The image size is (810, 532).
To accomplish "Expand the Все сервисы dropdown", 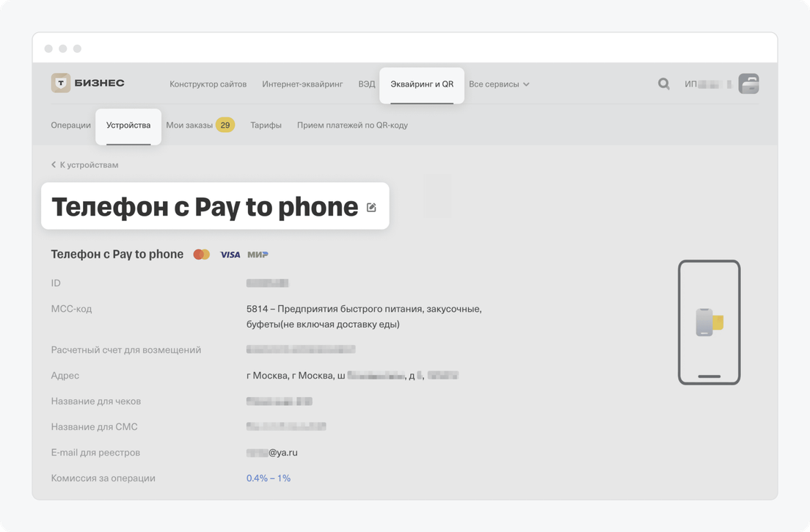I will click(x=499, y=84).
